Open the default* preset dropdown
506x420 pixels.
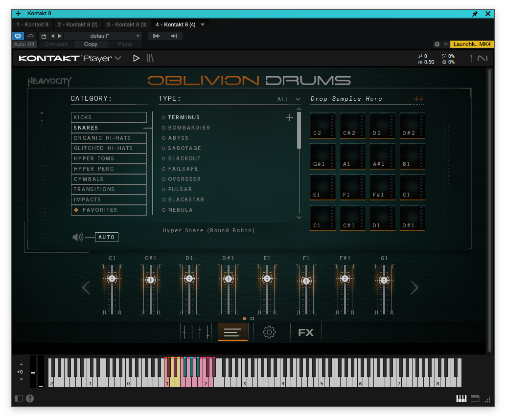102,36
